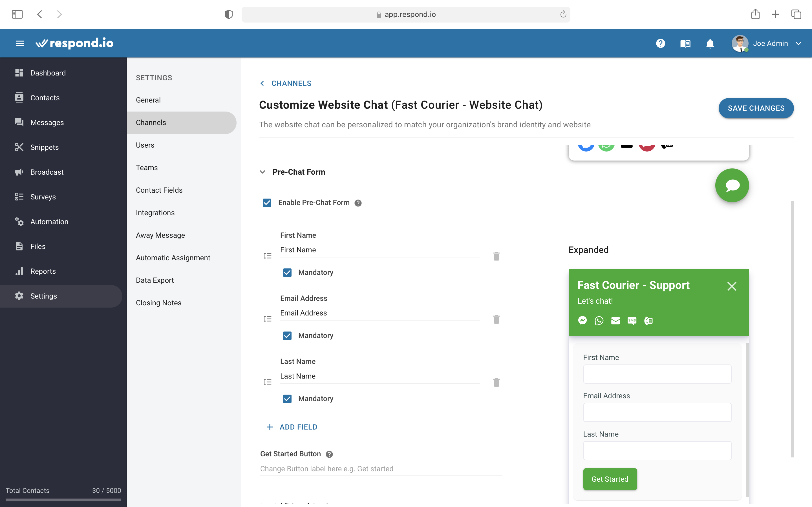Screen dimensions: 812x507
Task: Click the Dashboard sidebar icon
Action: point(19,72)
